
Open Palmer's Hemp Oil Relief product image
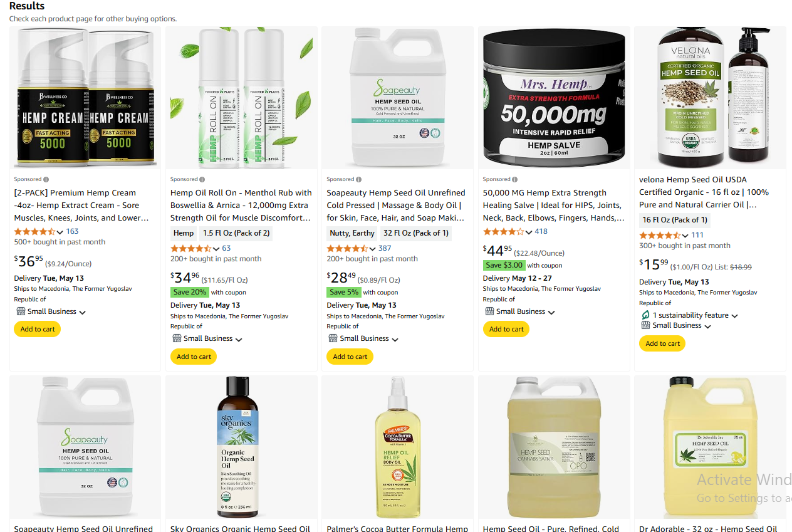[x=397, y=446]
